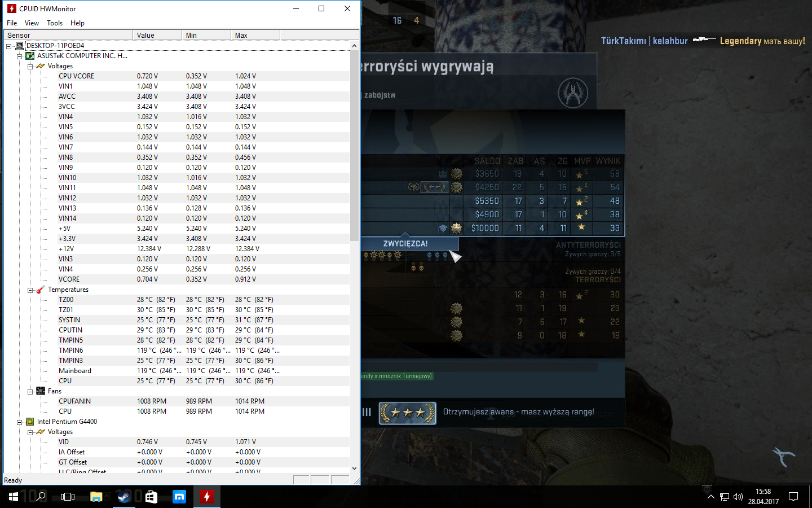Click the 1008 RPM value of CPUFANIN
812x508 pixels.
(151, 401)
